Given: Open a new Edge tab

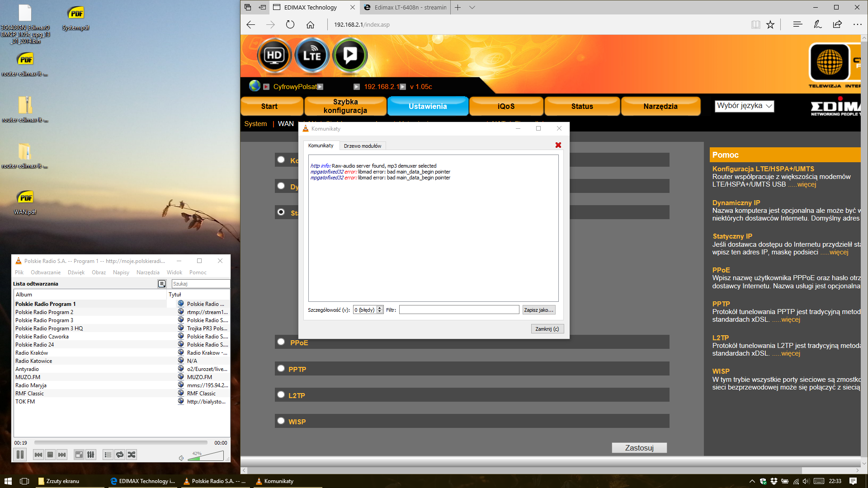Looking at the screenshot, I should coord(458,7).
